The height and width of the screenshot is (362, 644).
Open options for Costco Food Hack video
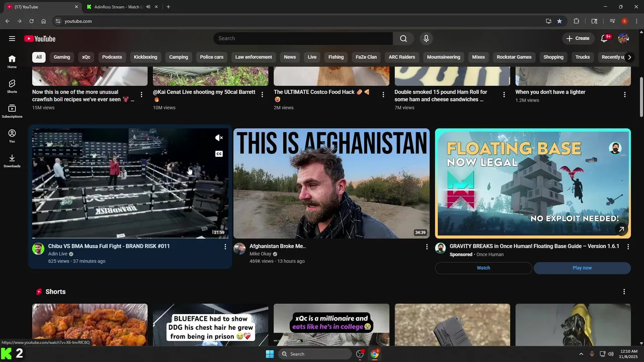(x=383, y=95)
